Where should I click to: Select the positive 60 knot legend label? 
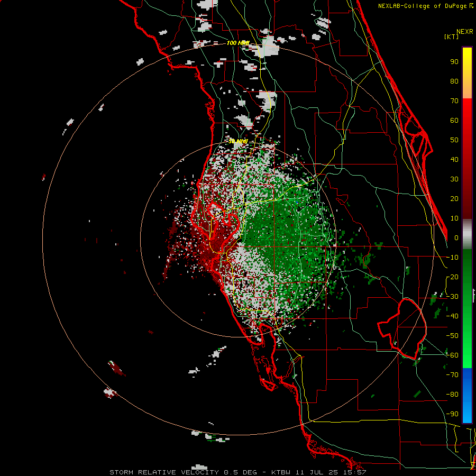click(454, 121)
